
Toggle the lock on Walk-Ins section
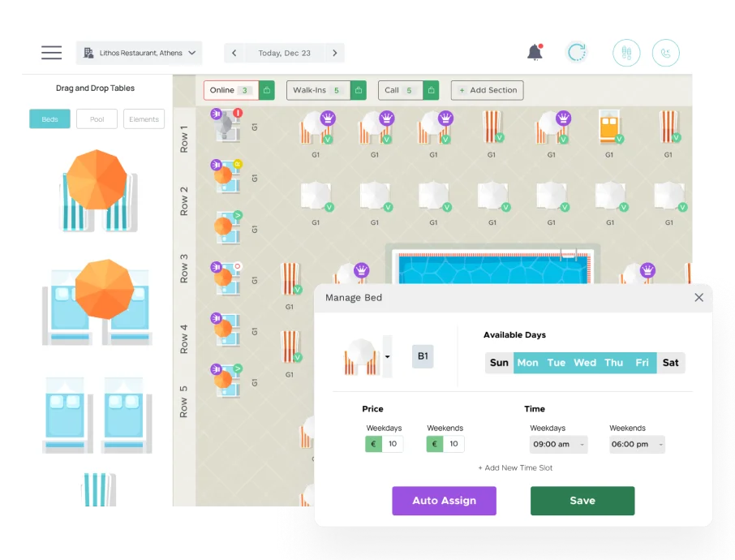(358, 90)
